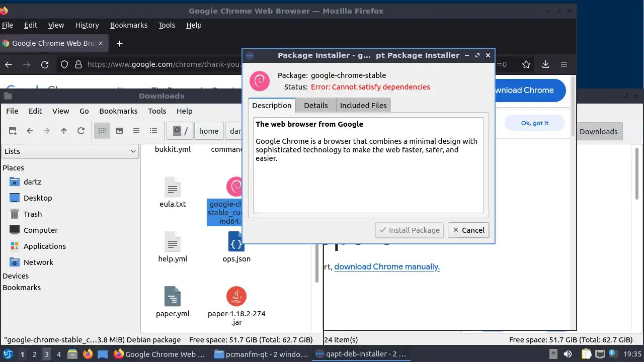Open file manager View menu
Screen dimensions: 644x362
(60, 111)
